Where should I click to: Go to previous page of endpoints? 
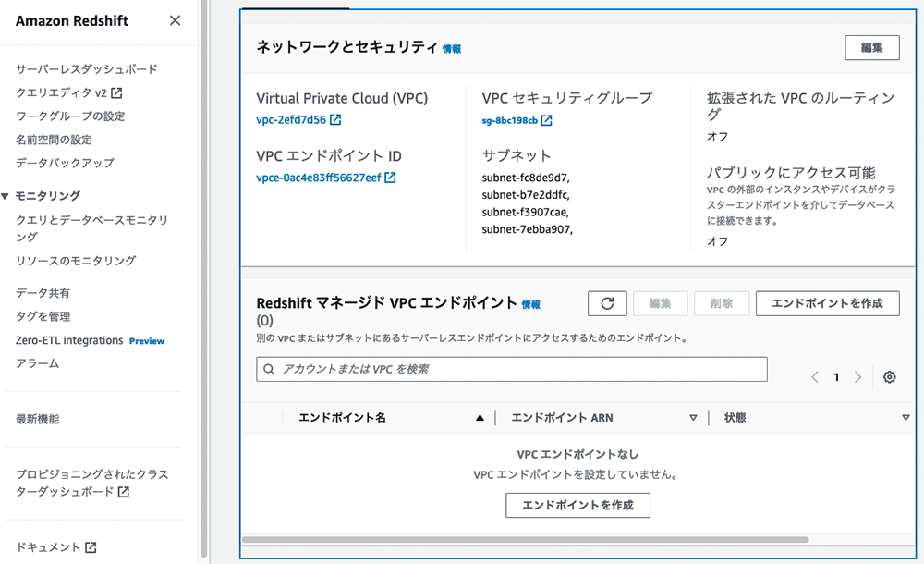coord(815,377)
